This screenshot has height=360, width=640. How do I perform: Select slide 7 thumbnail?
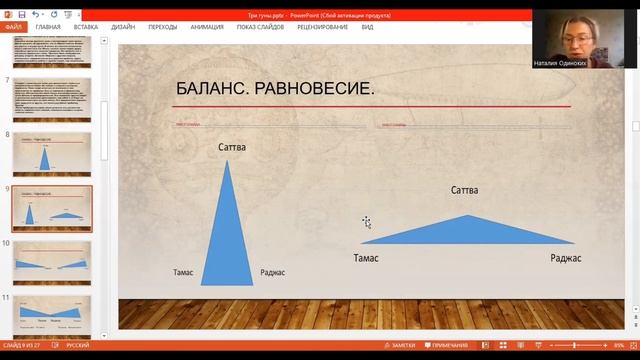click(x=52, y=100)
